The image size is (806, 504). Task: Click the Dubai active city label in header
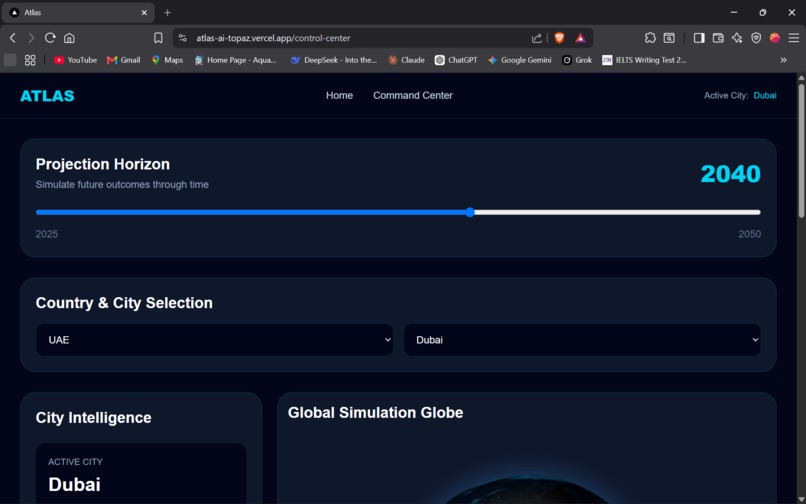(x=765, y=96)
